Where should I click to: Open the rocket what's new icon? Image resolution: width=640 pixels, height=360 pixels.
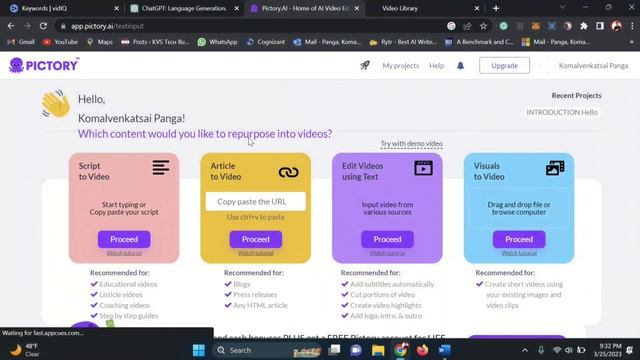click(x=365, y=65)
